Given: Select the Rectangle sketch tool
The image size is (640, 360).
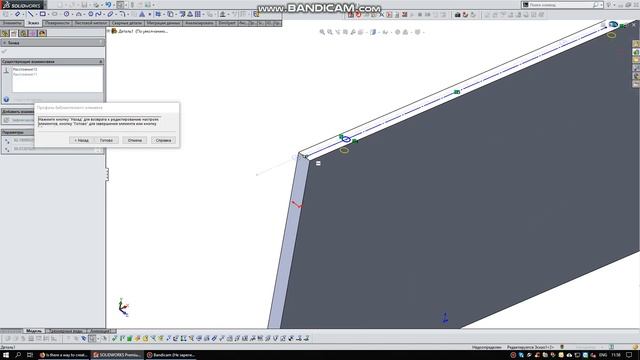Looking at the screenshot, I should click(x=42, y=14).
